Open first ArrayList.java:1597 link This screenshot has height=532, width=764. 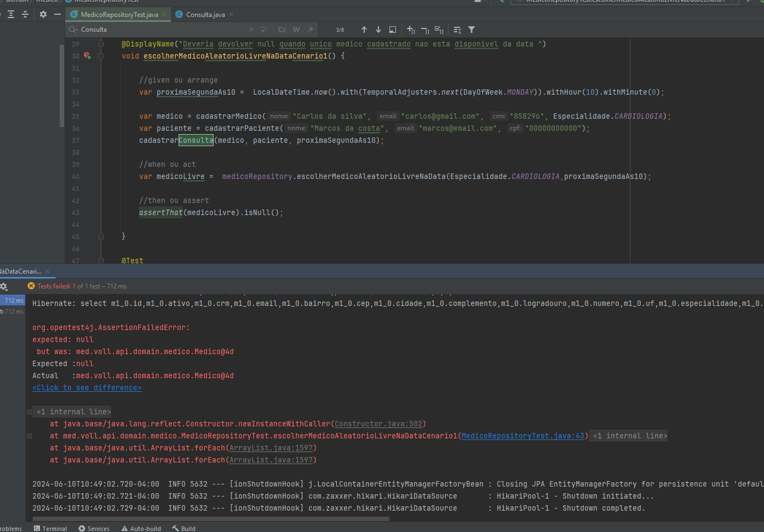271,448
